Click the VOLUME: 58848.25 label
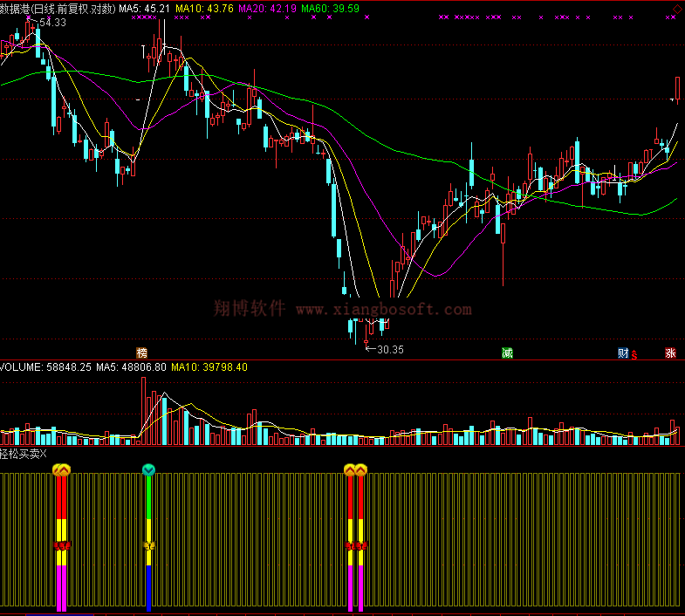 click(x=46, y=367)
